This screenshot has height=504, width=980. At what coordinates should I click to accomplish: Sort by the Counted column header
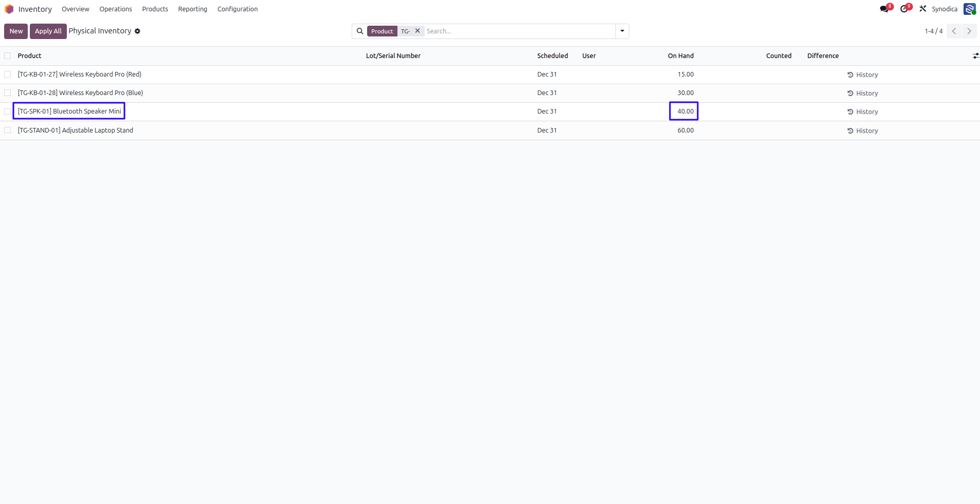779,56
